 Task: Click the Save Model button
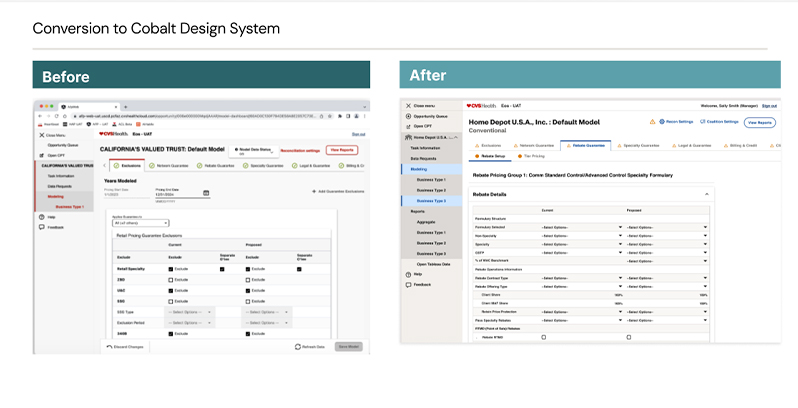click(349, 347)
